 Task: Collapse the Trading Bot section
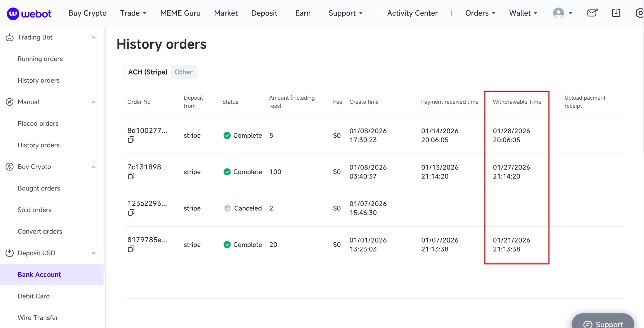click(x=94, y=37)
